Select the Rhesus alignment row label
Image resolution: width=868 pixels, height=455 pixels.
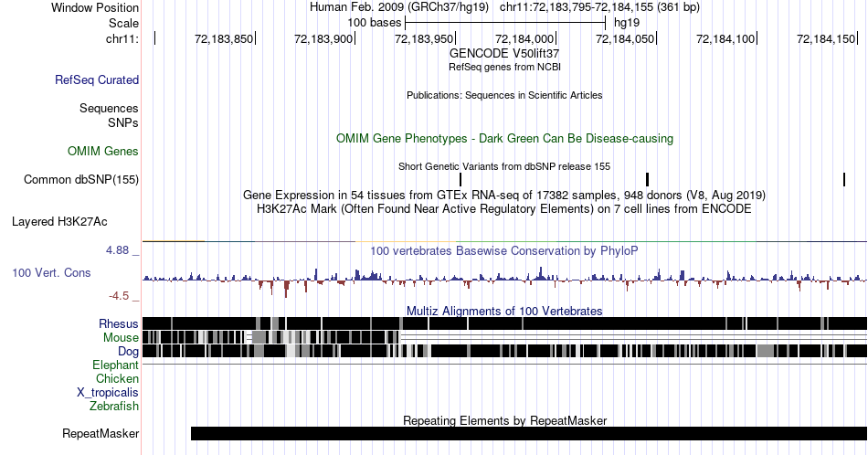point(119,323)
